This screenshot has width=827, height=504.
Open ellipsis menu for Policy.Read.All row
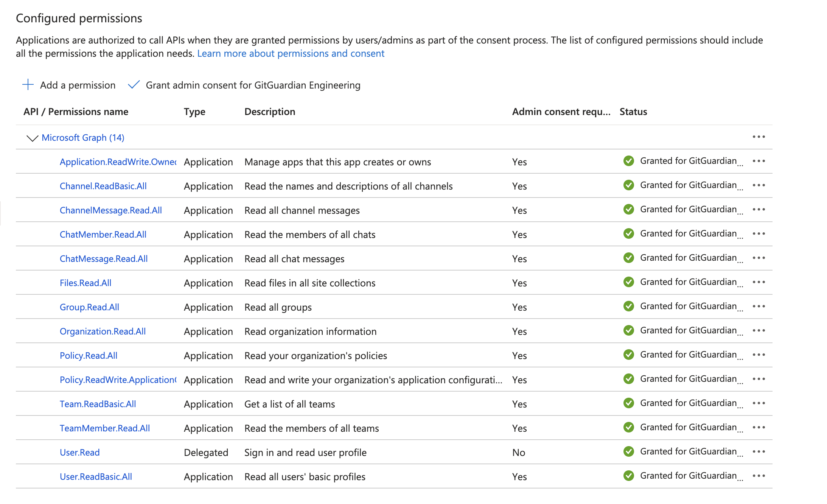coord(759,355)
